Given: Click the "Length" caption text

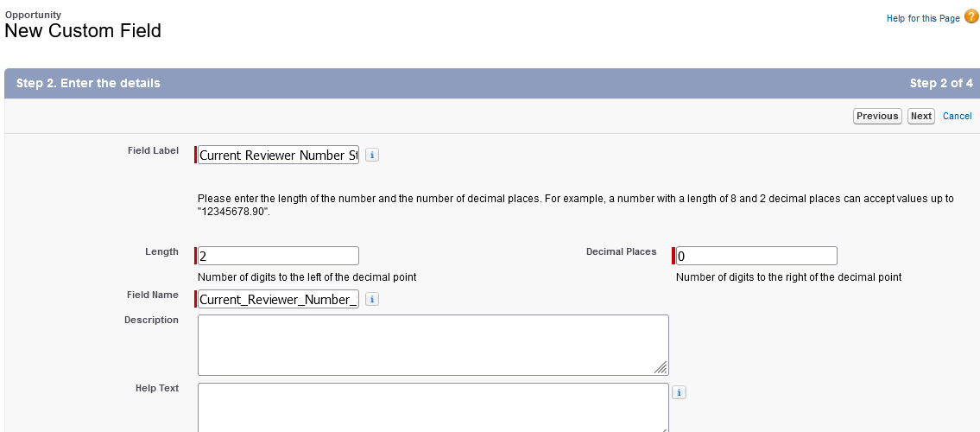Looking at the screenshot, I should coord(161,251).
